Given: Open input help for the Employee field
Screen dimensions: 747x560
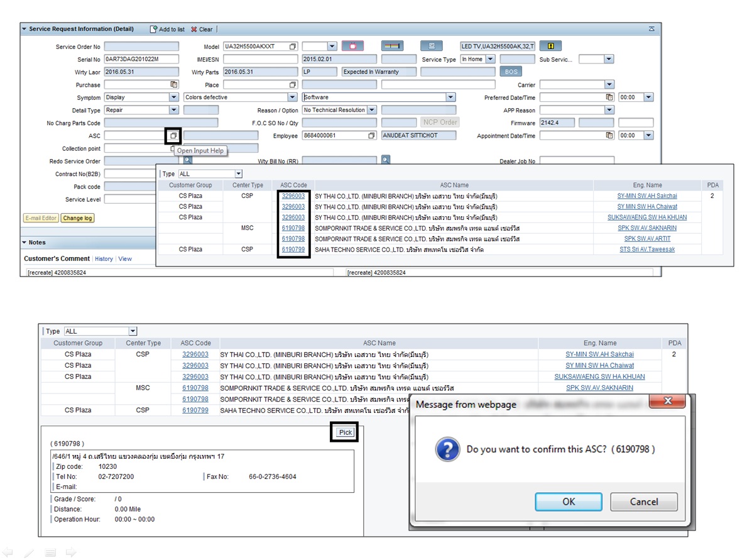Looking at the screenshot, I should click(371, 135).
